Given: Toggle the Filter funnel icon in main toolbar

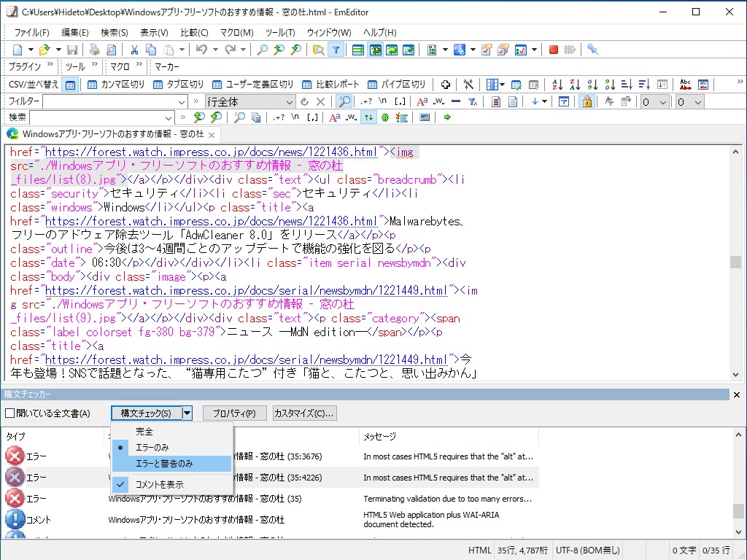Looking at the screenshot, I should [x=336, y=50].
